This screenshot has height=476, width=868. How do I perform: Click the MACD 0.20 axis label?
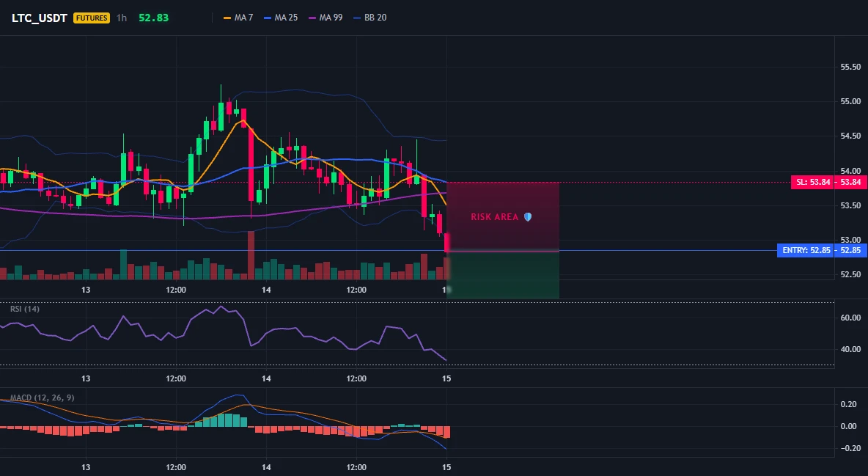point(848,405)
